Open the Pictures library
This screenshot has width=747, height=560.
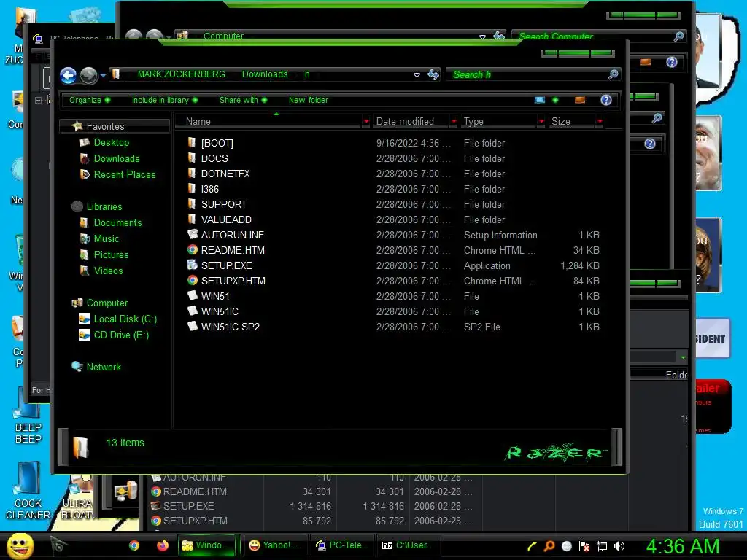[111, 254]
